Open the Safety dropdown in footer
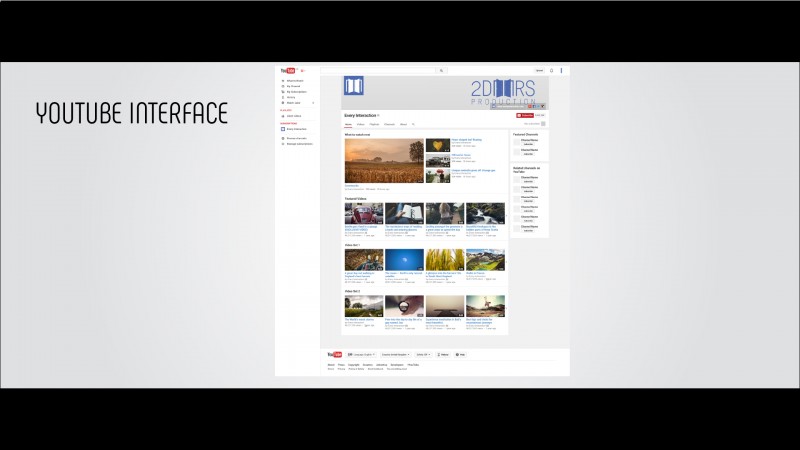Viewport: 800px width, 450px height. coord(423,355)
